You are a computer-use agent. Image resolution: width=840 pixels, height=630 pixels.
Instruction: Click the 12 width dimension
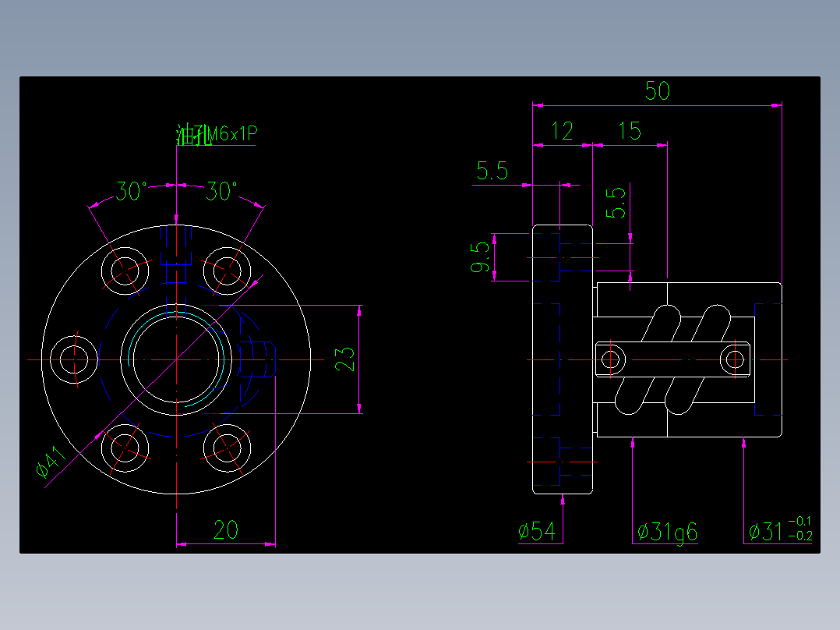563,130
